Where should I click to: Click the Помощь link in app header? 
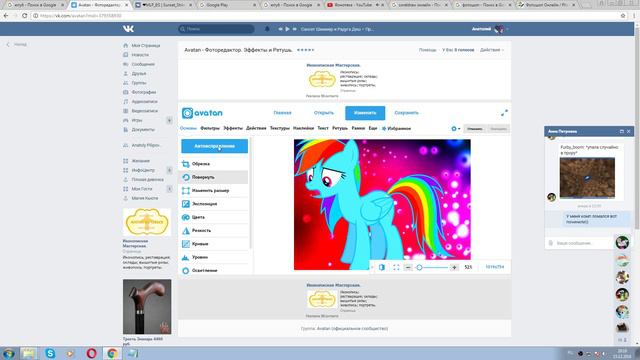coord(427,50)
